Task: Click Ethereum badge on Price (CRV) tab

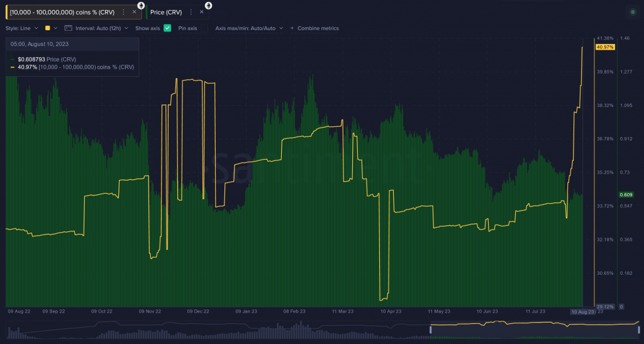Action: [208, 5]
